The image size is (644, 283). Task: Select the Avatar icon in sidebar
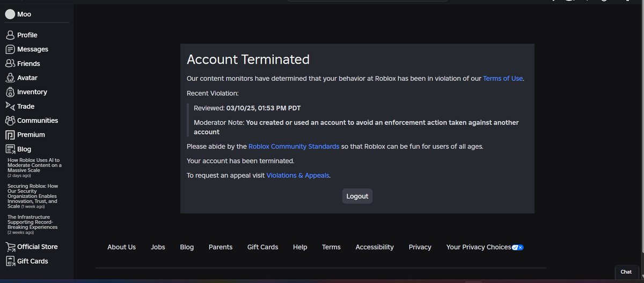tap(10, 78)
